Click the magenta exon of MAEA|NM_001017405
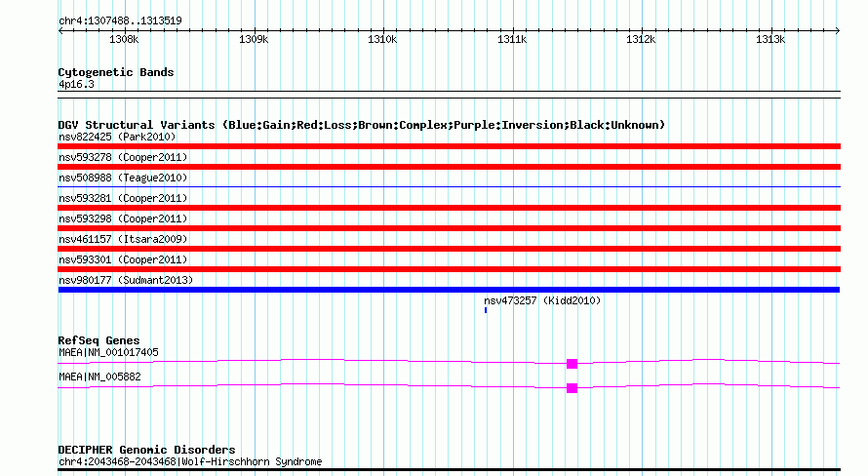The width and height of the screenshot is (868, 476). click(572, 364)
